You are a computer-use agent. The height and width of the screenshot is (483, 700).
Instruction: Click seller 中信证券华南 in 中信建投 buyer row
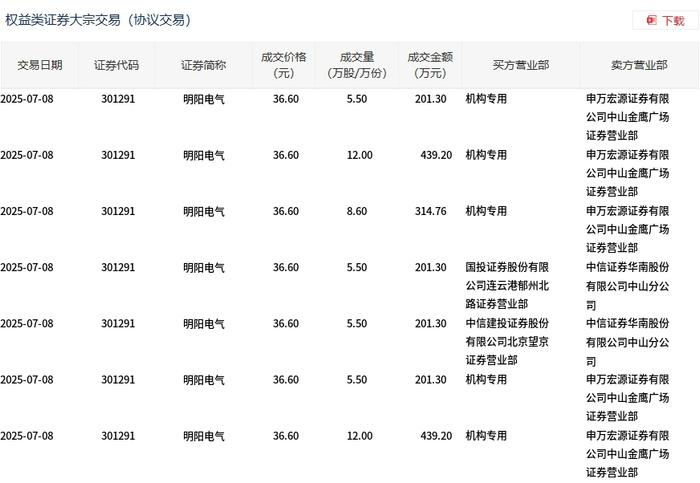[x=628, y=342]
